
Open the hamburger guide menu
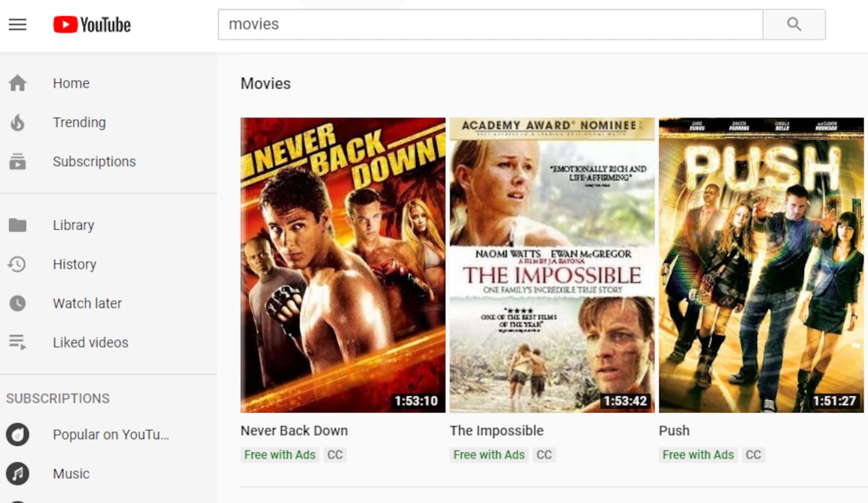(x=17, y=25)
